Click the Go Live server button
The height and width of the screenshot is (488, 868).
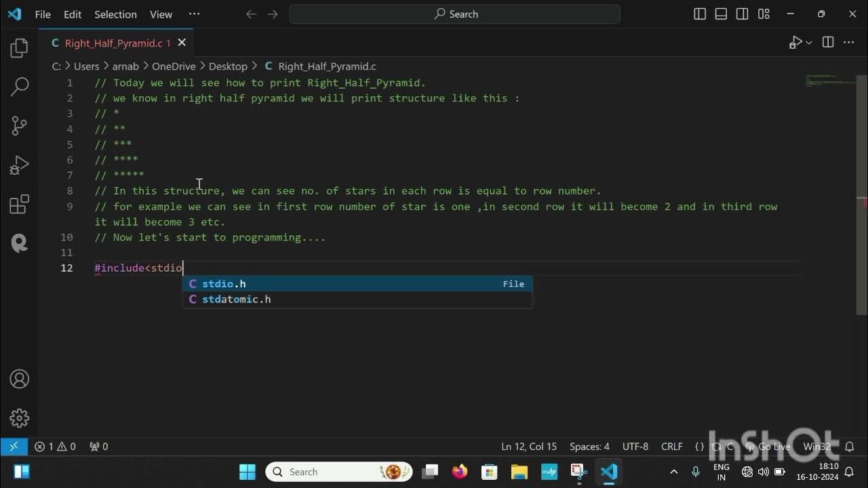click(x=768, y=447)
